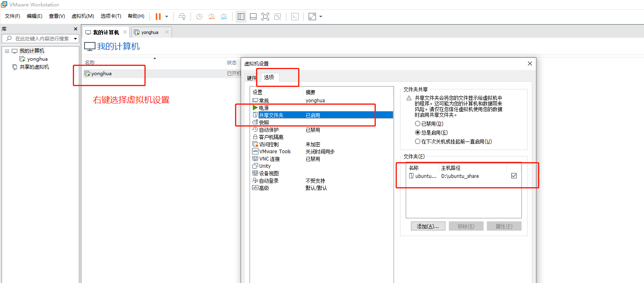Open snapshot manager wrench-clock icon

coord(224,17)
